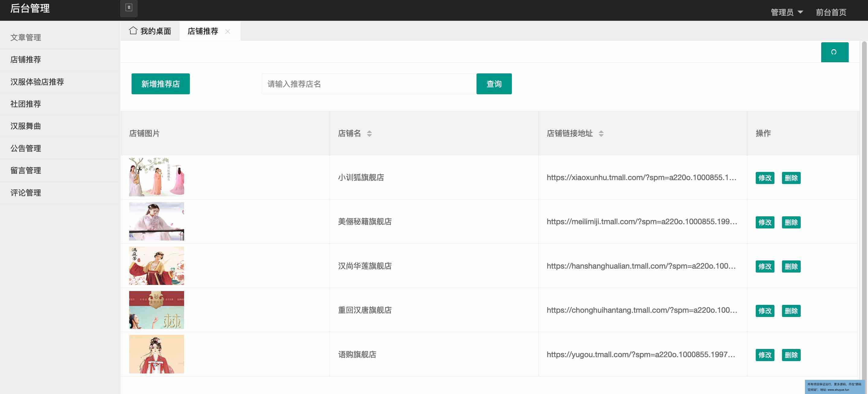Focus the 请输入推荐店名 search field
Image resolution: width=868 pixels, height=394 pixels.
coord(369,84)
